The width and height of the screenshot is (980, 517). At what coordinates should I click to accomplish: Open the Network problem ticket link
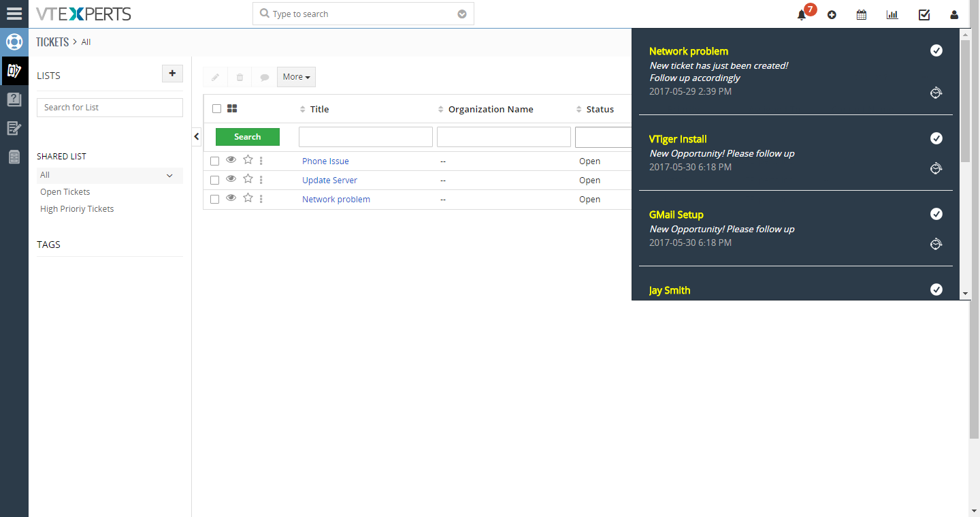[x=336, y=200]
